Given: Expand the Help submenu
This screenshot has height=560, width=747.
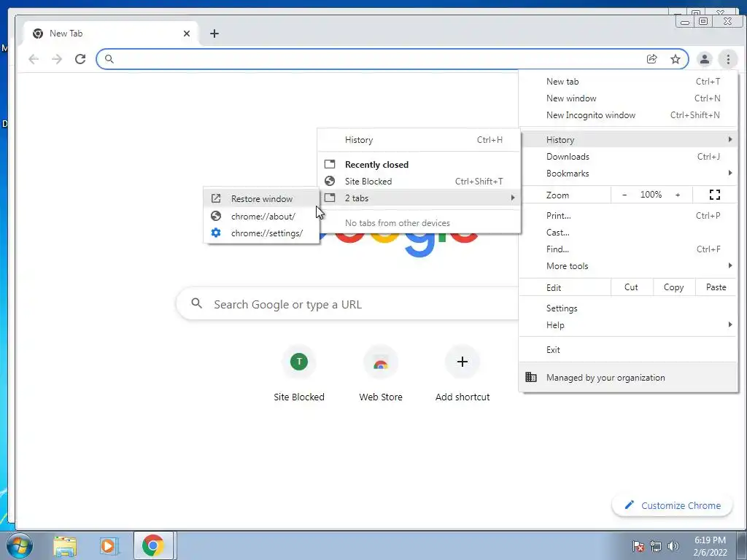Looking at the screenshot, I should click(628, 324).
